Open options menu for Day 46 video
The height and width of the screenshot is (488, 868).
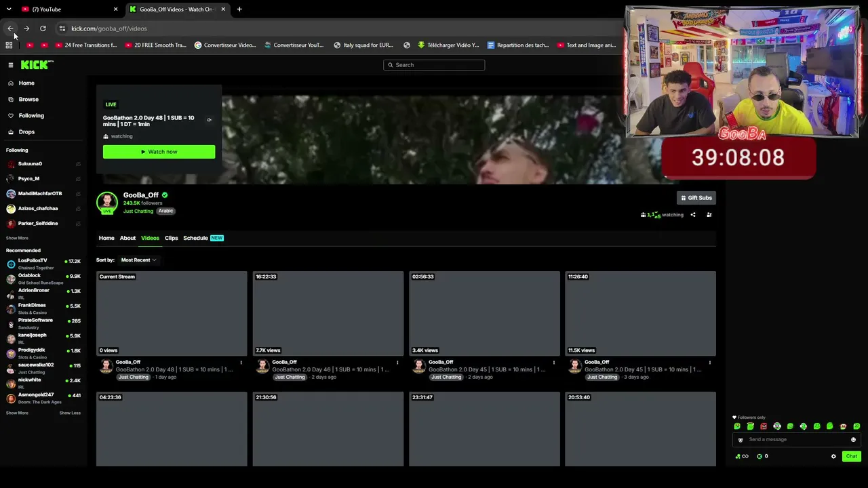coord(397,363)
